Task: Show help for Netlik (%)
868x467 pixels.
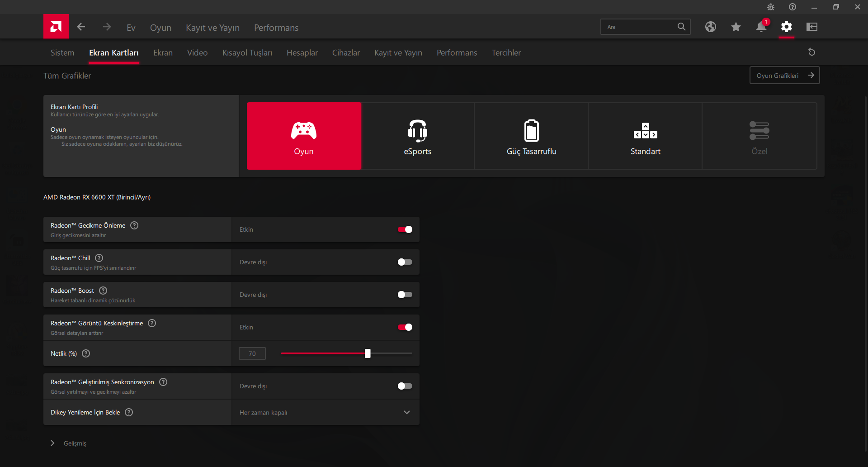Action: (x=86, y=353)
